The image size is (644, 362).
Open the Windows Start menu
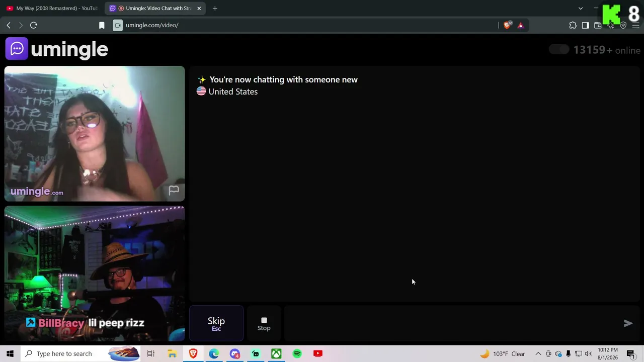(x=10, y=353)
